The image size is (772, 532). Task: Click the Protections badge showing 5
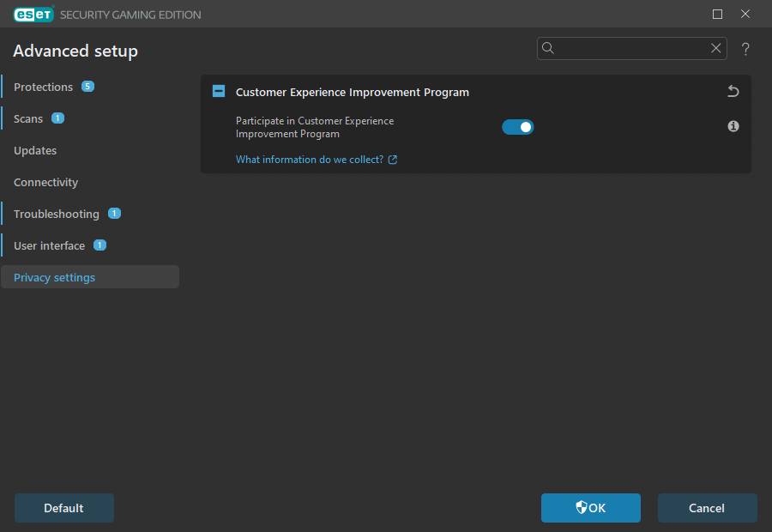coord(87,86)
